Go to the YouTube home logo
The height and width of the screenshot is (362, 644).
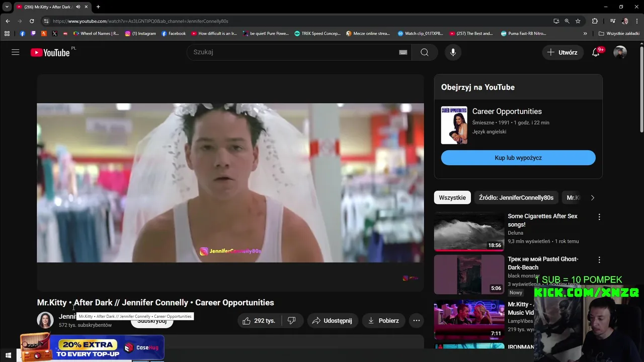(50, 52)
